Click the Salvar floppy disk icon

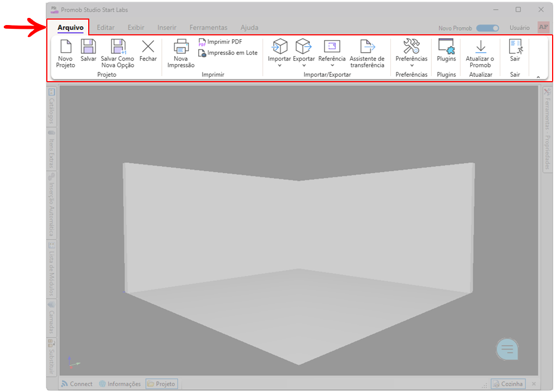pyautogui.click(x=88, y=46)
